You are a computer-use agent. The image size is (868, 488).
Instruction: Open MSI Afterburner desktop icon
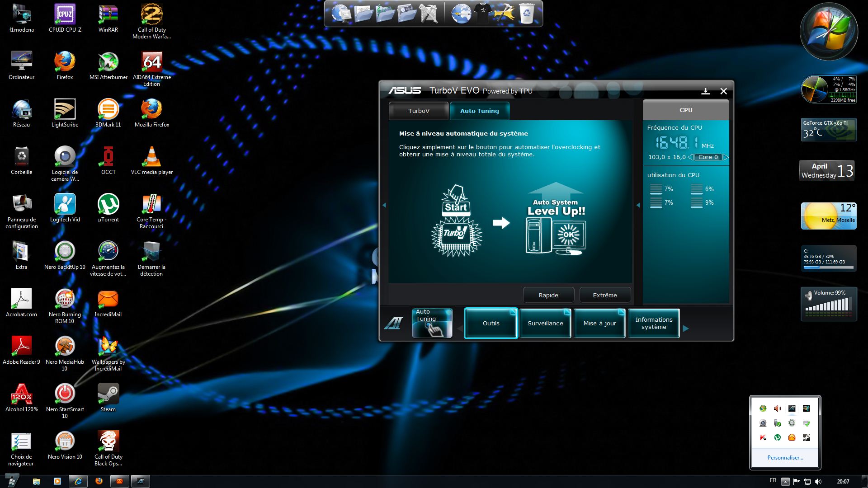(x=108, y=62)
